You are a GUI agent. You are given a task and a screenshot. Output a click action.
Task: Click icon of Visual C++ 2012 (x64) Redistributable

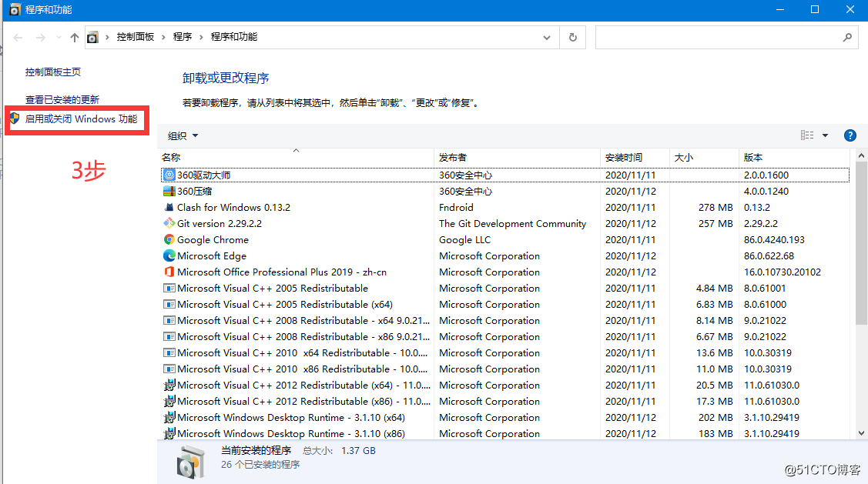[169, 385]
